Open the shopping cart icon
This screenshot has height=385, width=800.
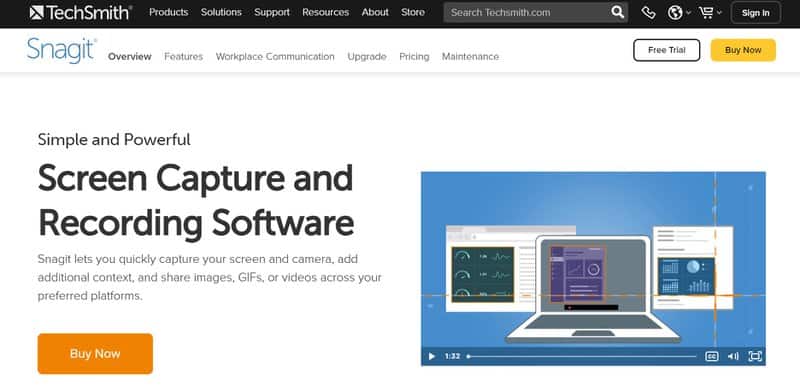click(x=706, y=13)
